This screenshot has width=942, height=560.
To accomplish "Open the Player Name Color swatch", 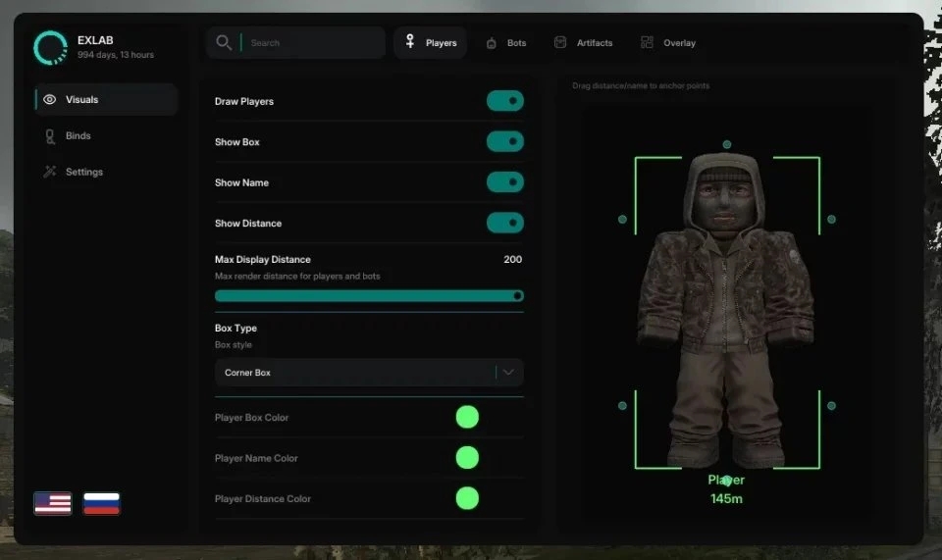I will (x=467, y=457).
